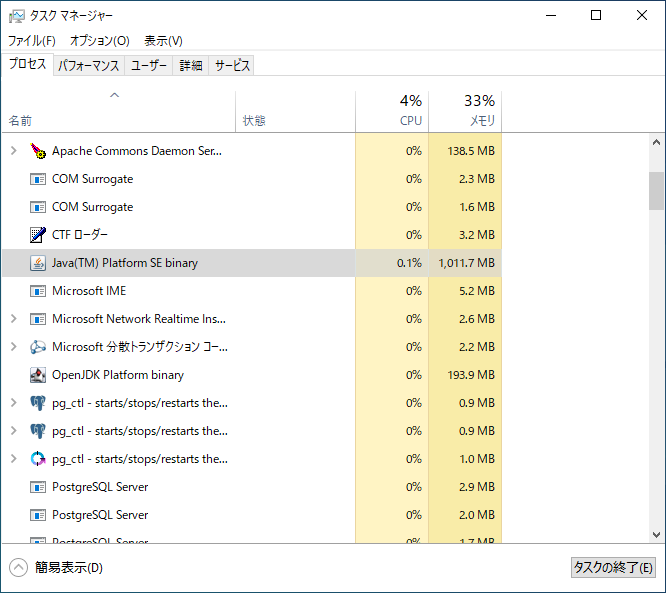Switch to the サービス tab
This screenshot has height=593, width=666.
pos(231,65)
